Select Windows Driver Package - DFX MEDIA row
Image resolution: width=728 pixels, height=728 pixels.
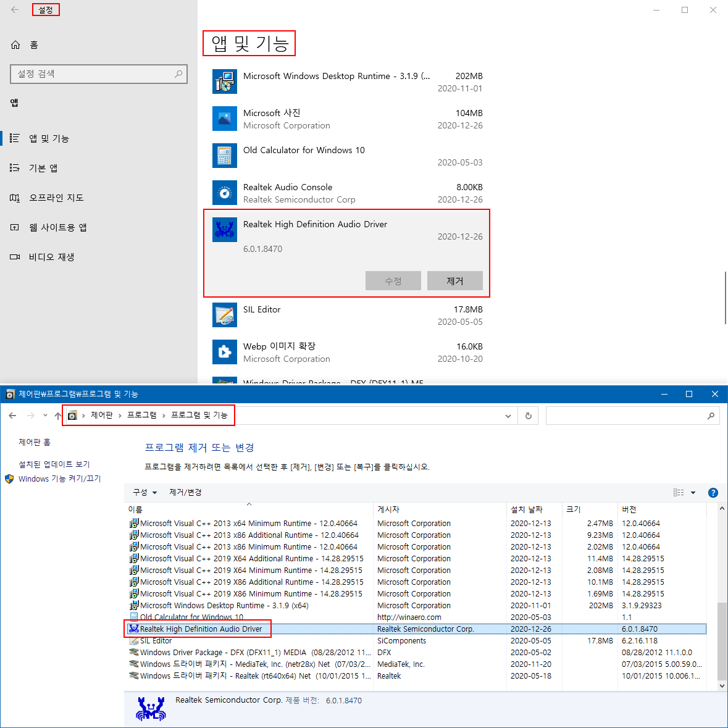(416, 652)
